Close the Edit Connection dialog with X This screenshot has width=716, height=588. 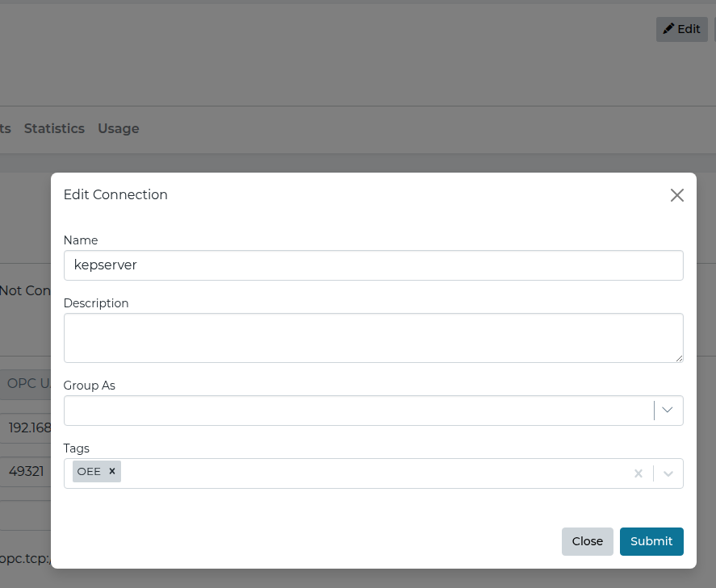click(x=676, y=195)
